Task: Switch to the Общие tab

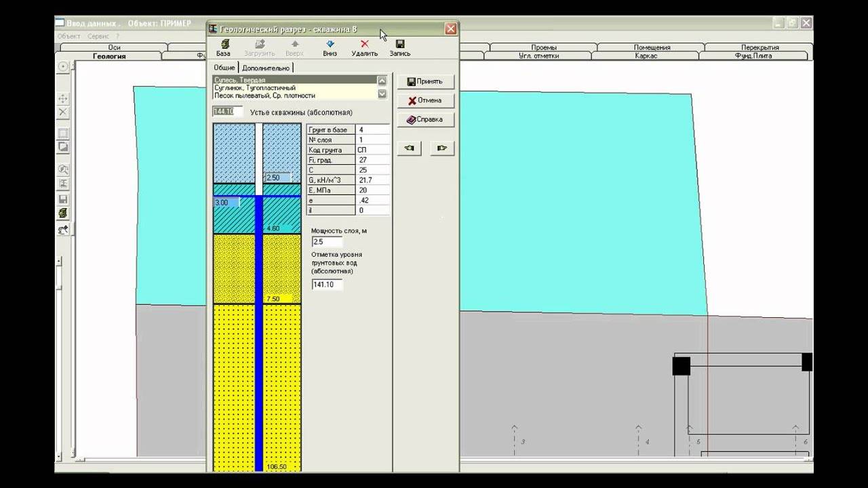Action: 224,67
